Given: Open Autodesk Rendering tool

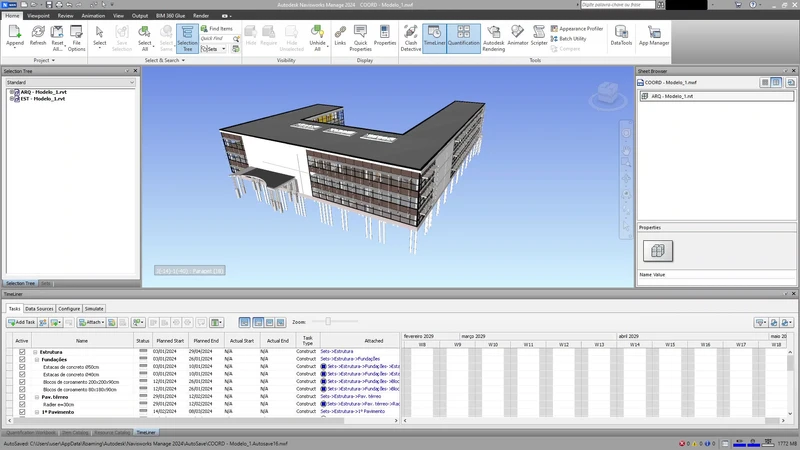Looking at the screenshot, I should 493,38.
